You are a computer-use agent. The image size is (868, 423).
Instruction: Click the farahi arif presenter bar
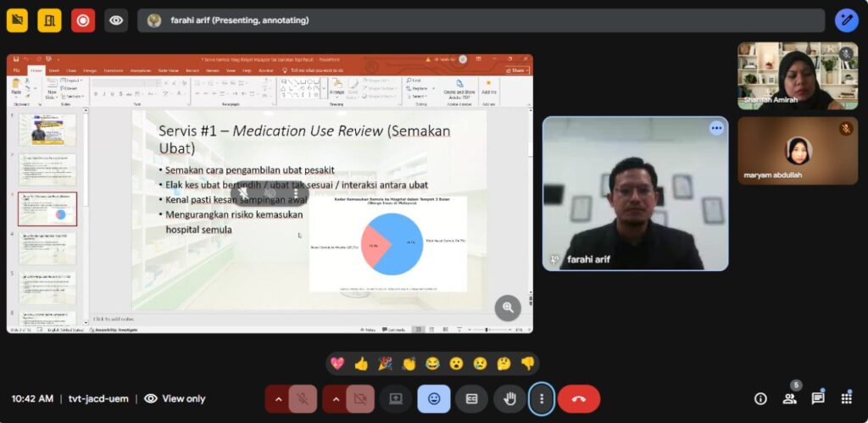click(x=481, y=20)
